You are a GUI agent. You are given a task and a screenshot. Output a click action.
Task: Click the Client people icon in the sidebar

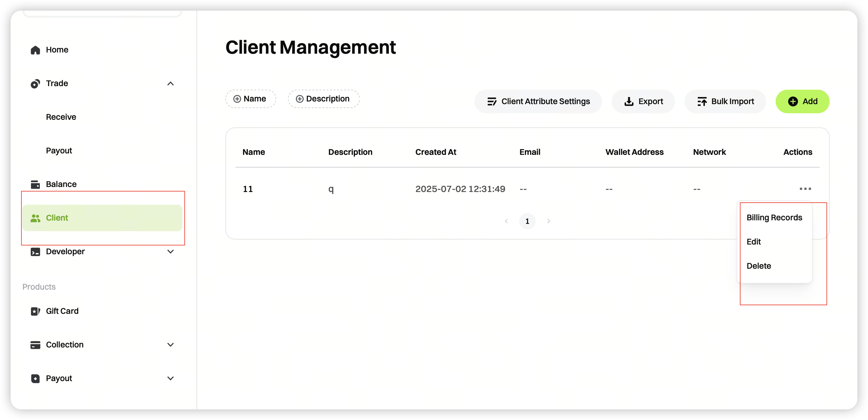(35, 218)
